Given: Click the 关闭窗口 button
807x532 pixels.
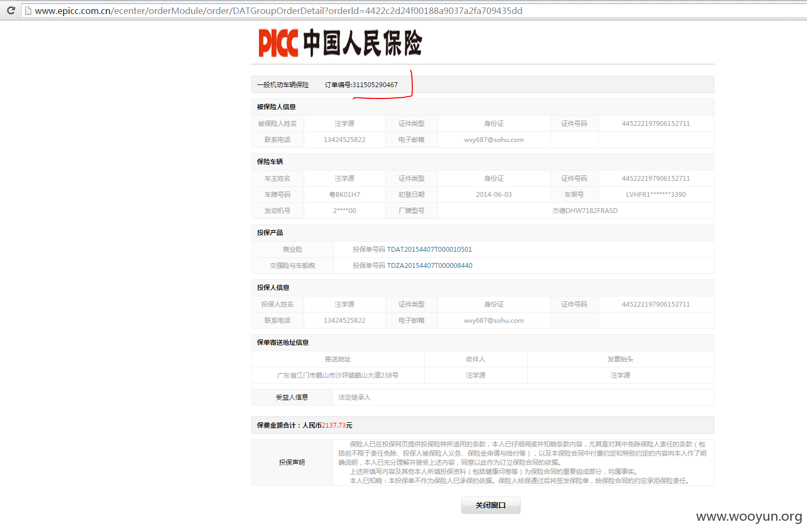Looking at the screenshot, I should pos(490,505).
